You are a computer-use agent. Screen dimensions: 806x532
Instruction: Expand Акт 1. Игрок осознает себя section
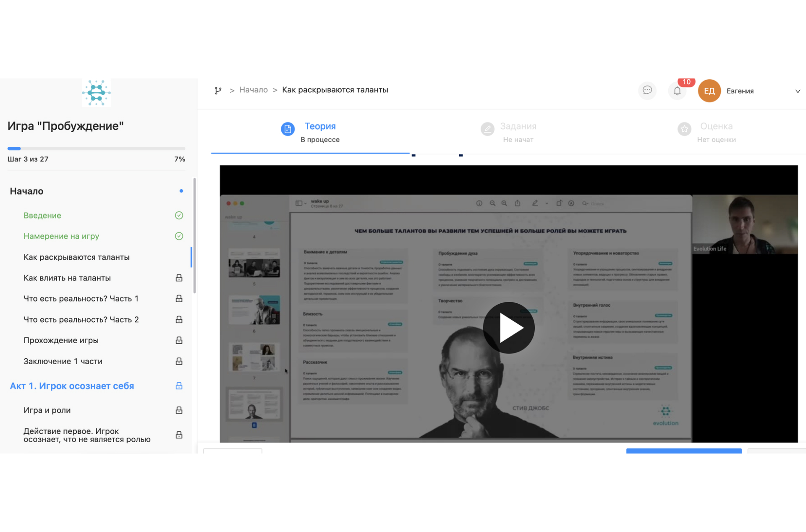pyautogui.click(x=72, y=386)
